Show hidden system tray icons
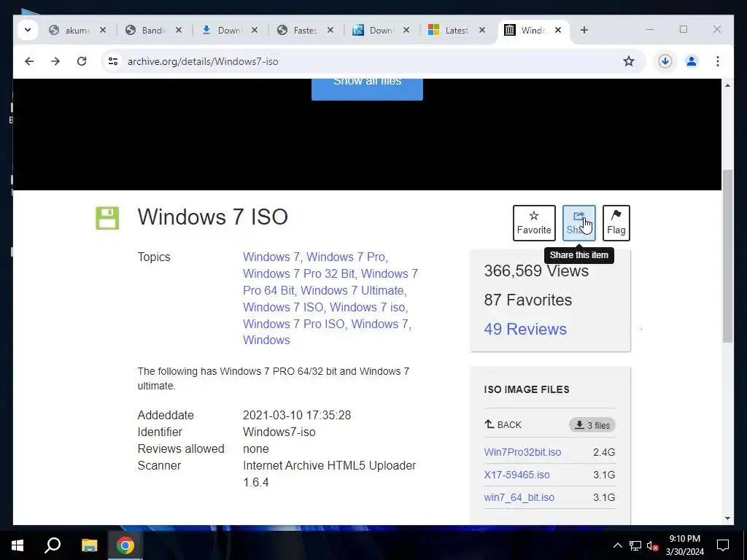The height and width of the screenshot is (560, 747). click(x=617, y=545)
